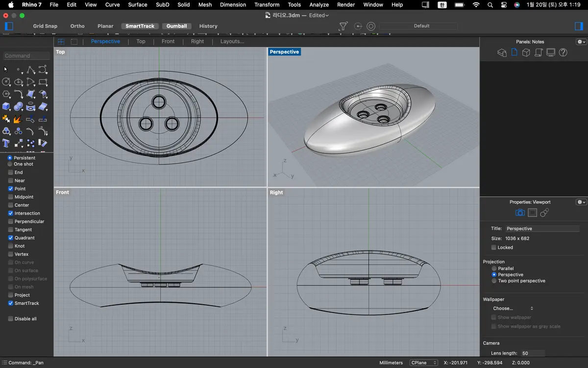Toggle the Gumball button
Viewport: 588px width, 368px height.
click(176, 26)
